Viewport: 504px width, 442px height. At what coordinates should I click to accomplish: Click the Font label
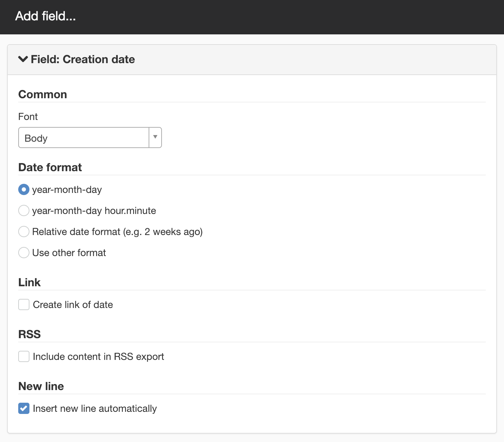[x=28, y=116]
